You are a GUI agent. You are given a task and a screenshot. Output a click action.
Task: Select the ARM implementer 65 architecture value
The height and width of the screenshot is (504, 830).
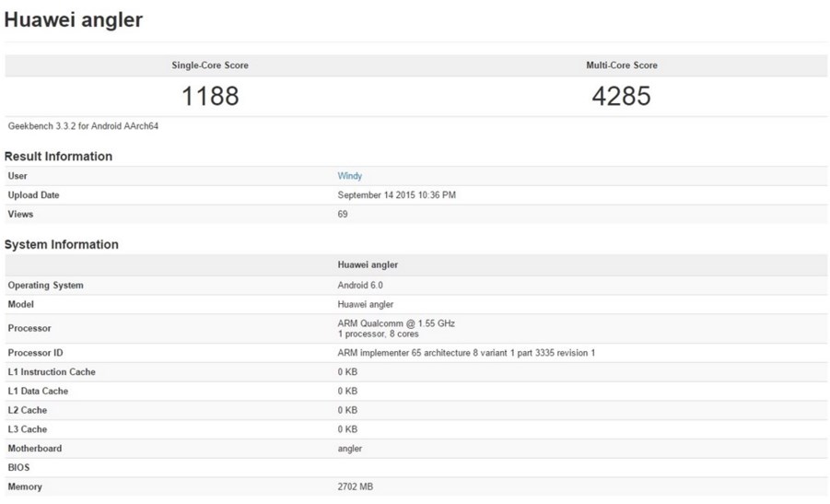coord(466,353)
